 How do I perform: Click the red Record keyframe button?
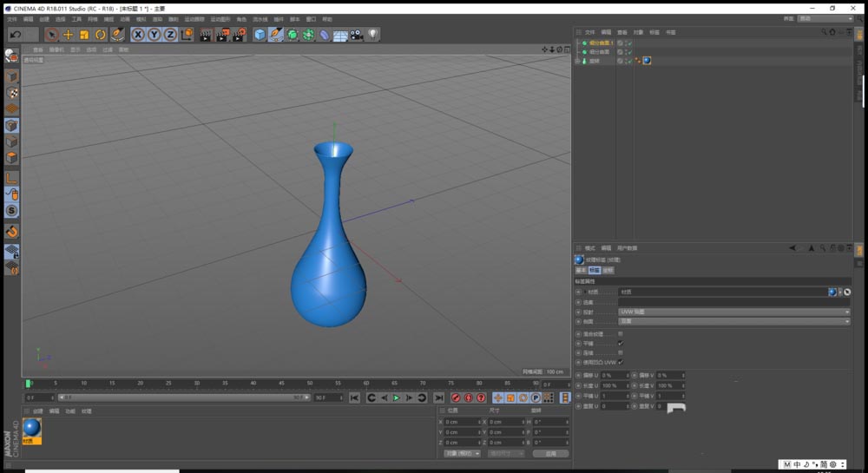456,397
